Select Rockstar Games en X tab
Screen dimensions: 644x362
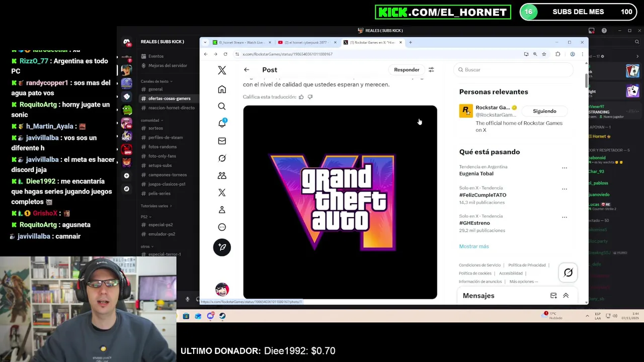tap(372, 43)
